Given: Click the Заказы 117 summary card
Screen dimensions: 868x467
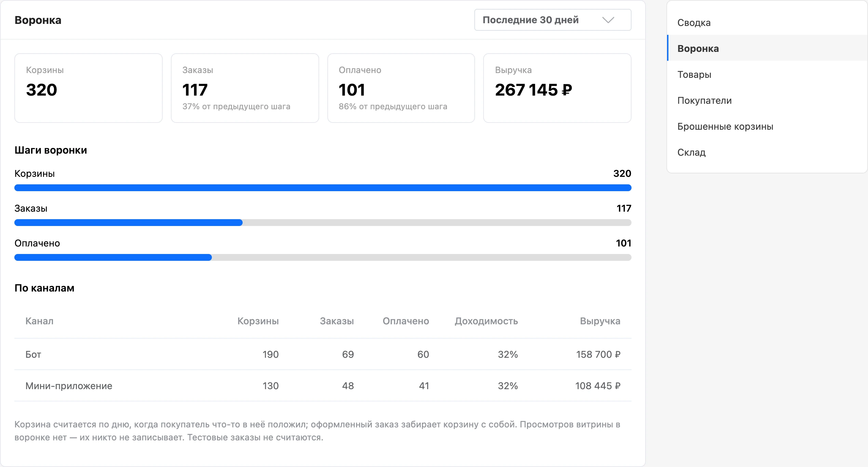Looking at the screenshot, I should pos(245,88).
